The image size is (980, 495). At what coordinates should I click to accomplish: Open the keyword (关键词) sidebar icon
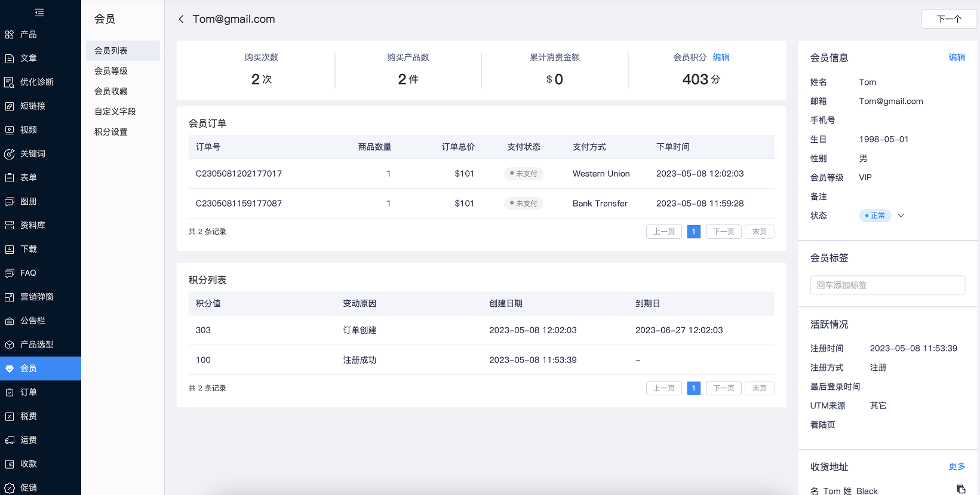pos(10,154)
